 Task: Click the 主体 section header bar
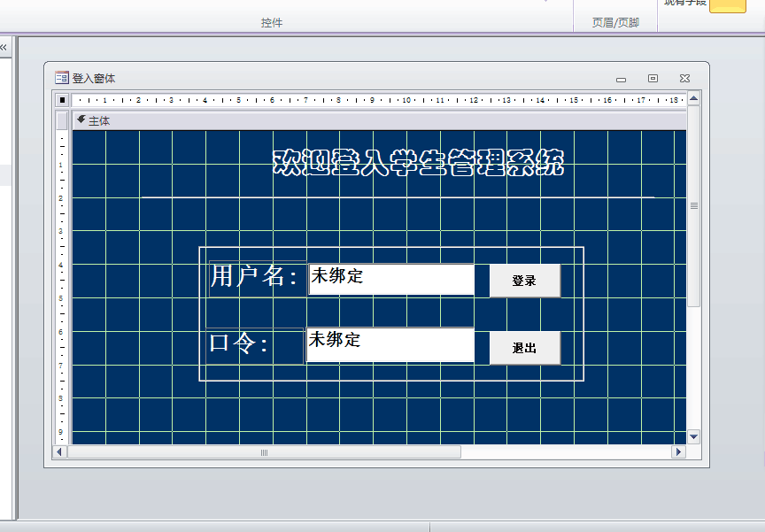[x=354, y=120]
